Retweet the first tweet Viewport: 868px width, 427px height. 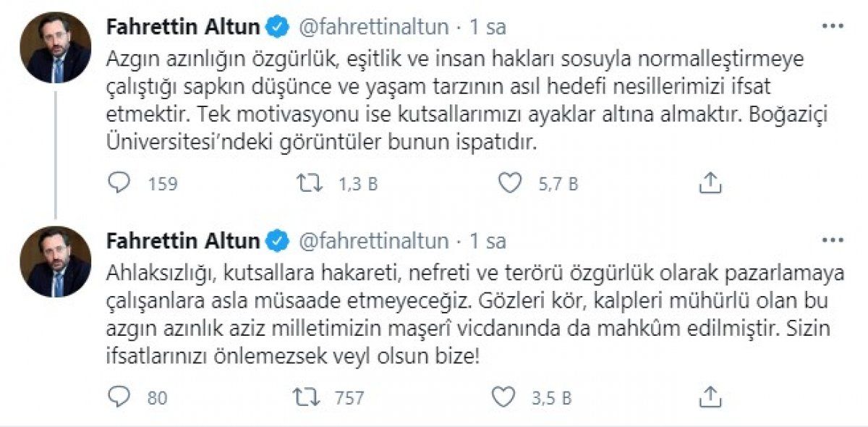[310, 184]
